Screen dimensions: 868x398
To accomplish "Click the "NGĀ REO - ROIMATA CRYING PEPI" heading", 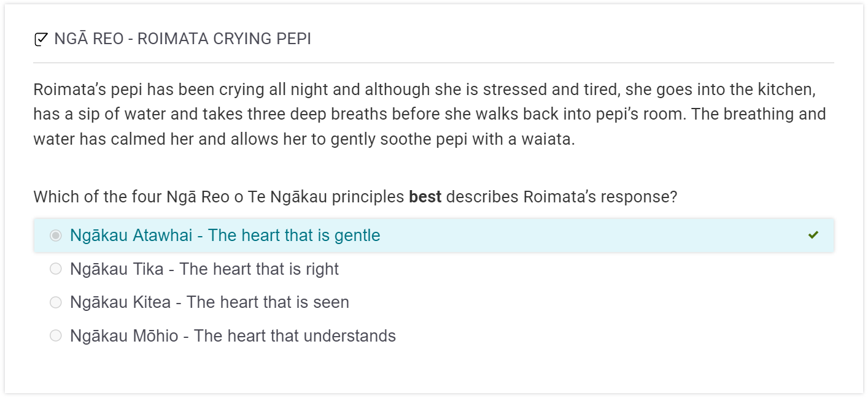I will [x=182, y=39].
